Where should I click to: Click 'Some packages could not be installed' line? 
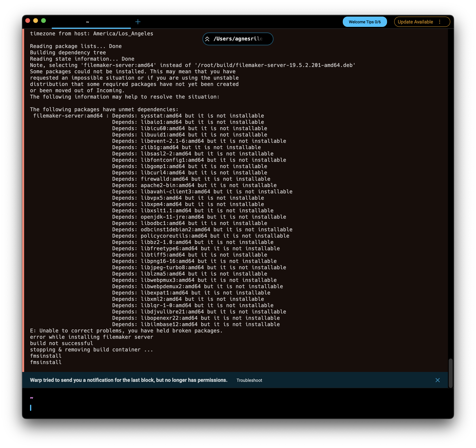pyautogui.click(x=133, y=72)
